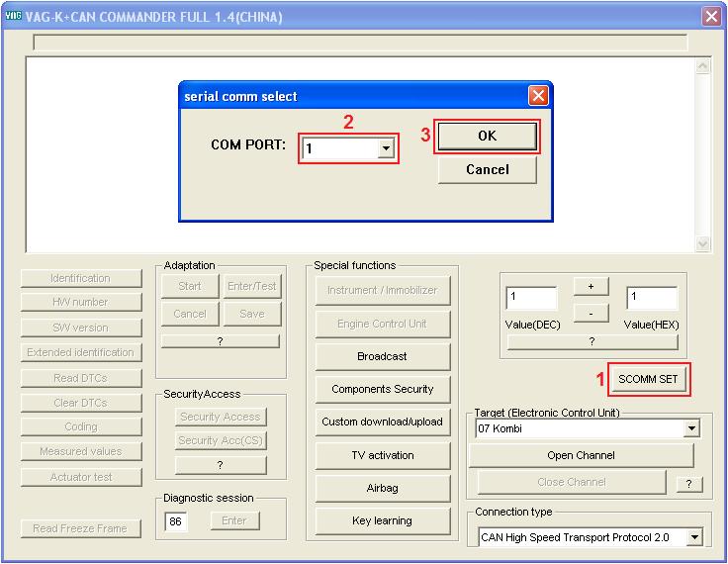
Task: Click the Engine Control Unit button
Action: click(382, 324)
